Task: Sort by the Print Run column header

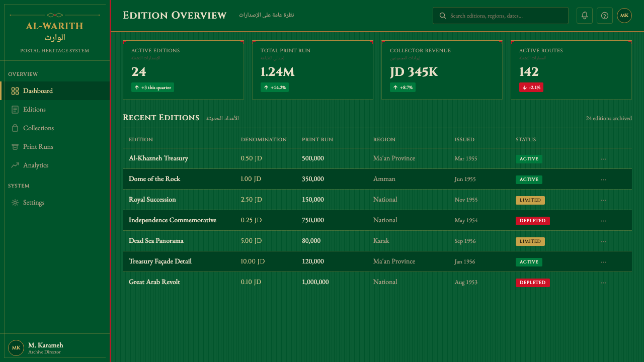Action: click(x=317, y=140)
